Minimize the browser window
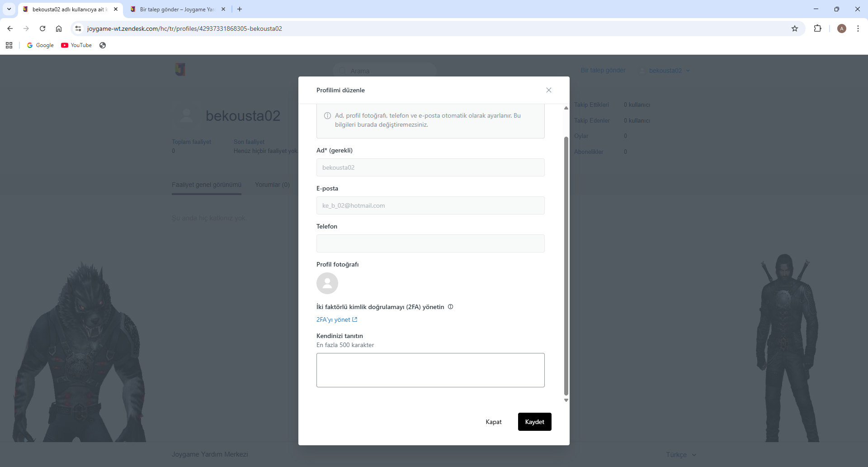Screen dimensions: 868x467 point(816,9)
